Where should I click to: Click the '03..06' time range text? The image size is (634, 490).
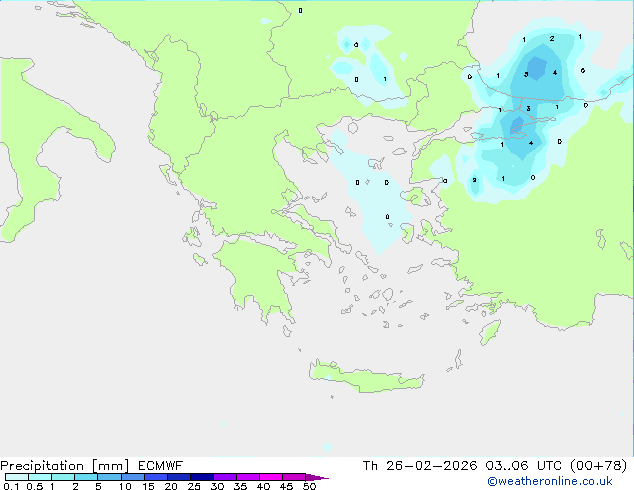pyautogui.click(x=507, y=466)
